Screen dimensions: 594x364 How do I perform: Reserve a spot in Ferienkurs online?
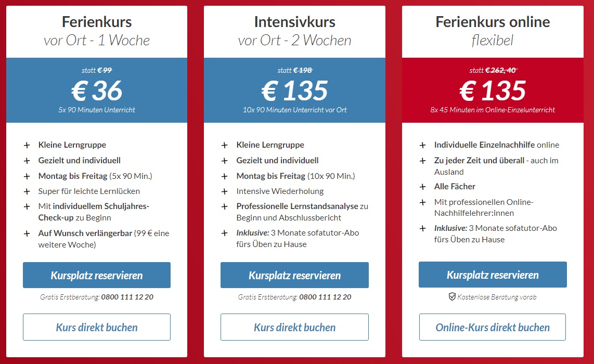coord(493,275)
